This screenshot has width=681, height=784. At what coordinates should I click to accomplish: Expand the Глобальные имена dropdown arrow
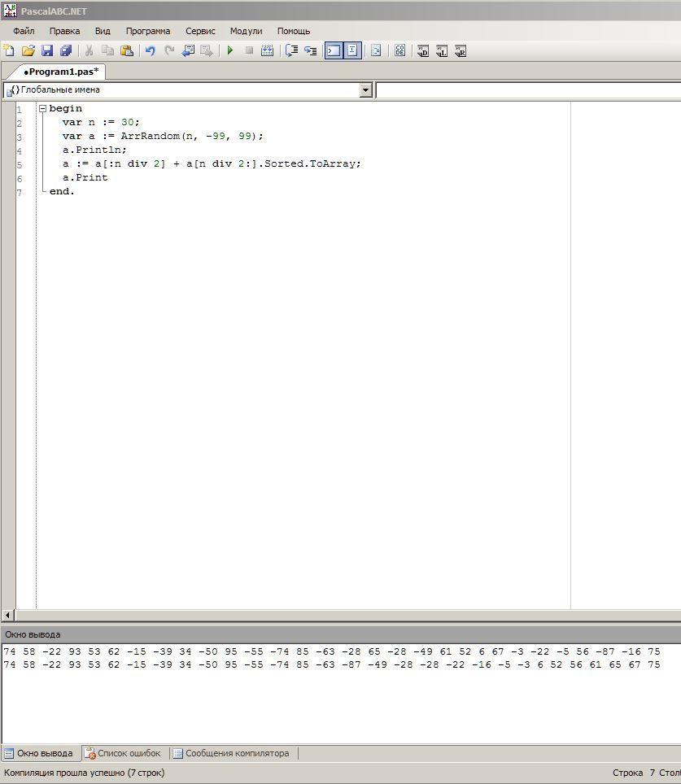366,90
